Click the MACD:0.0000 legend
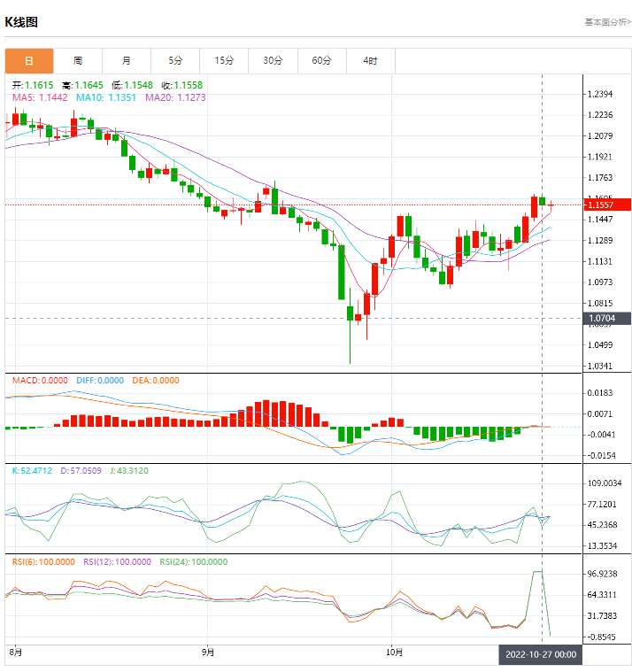 pyautogui.click(x=40, y=381)
